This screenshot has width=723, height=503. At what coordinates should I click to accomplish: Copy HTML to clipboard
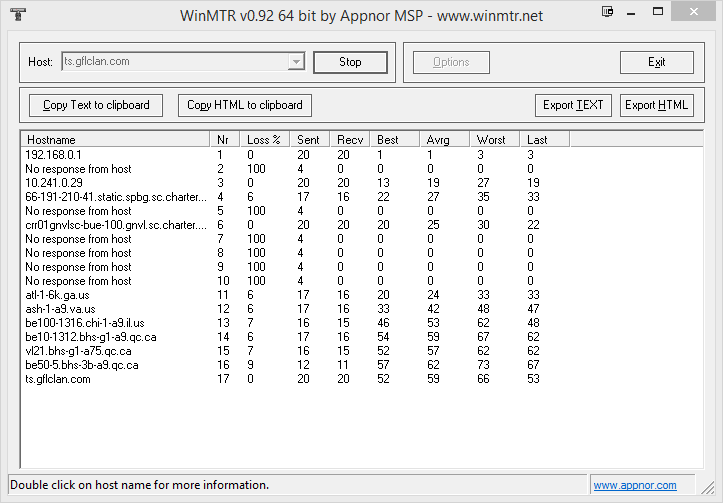click(245, 105)
